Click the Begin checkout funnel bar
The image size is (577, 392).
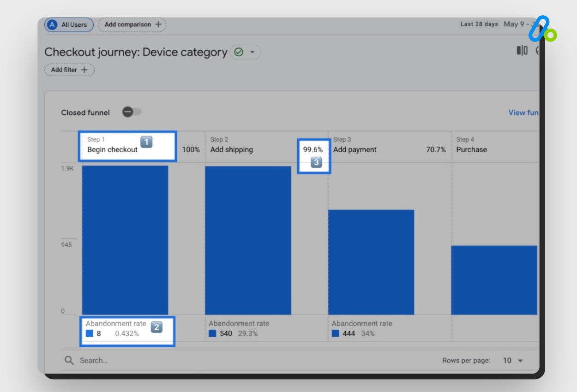[125, 240]
